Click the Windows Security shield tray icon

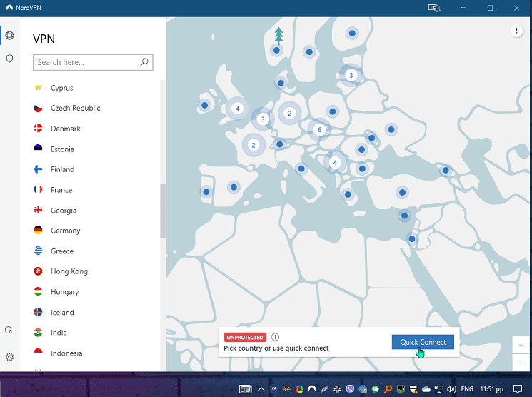(x=413, y=389)
